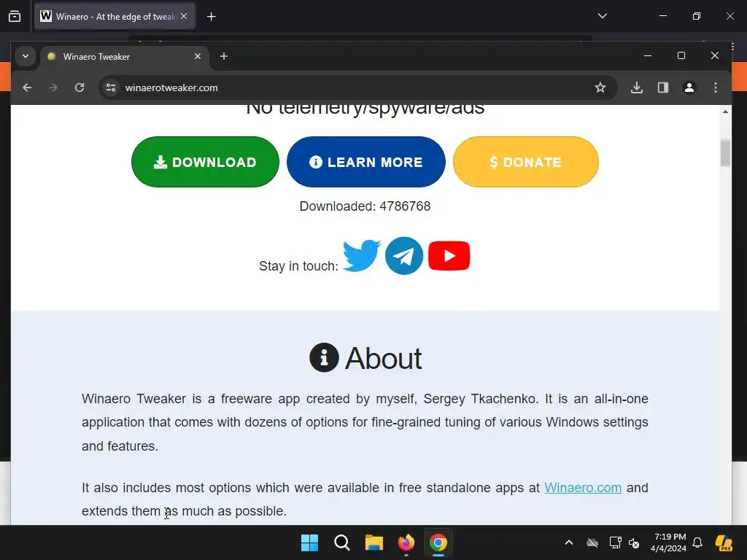Expand Chrome tab search dropdown
Viewport: 747px width, 560px height.
pyautogui.click(x=26, y=56)
